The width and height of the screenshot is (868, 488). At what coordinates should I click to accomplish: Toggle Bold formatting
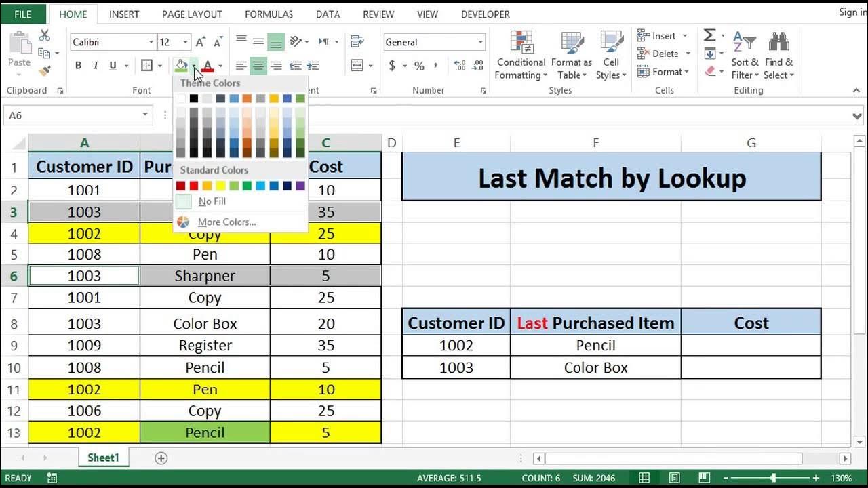point(78,66)
